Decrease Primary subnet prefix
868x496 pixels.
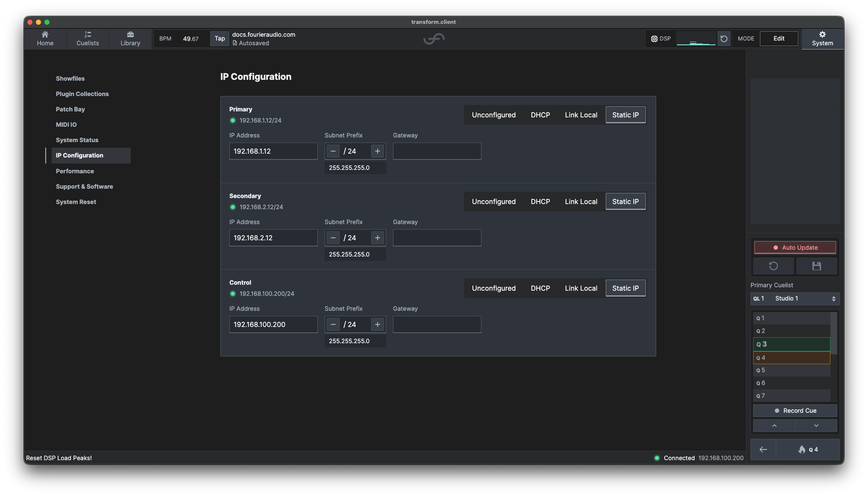(333, 151)
